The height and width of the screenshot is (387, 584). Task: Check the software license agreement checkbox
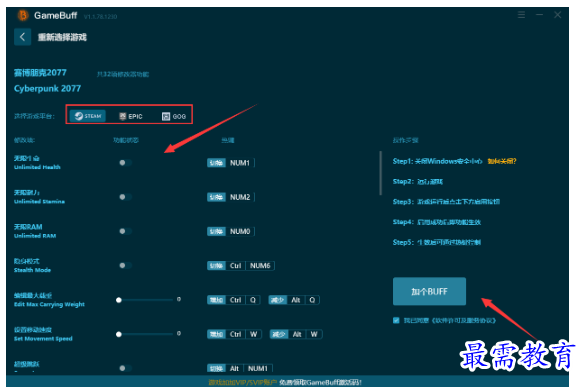point(396,320)
